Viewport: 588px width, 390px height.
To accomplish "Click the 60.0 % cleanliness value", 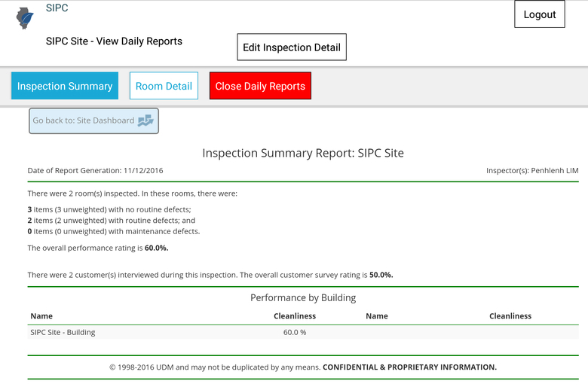I will tap(294, 332).
